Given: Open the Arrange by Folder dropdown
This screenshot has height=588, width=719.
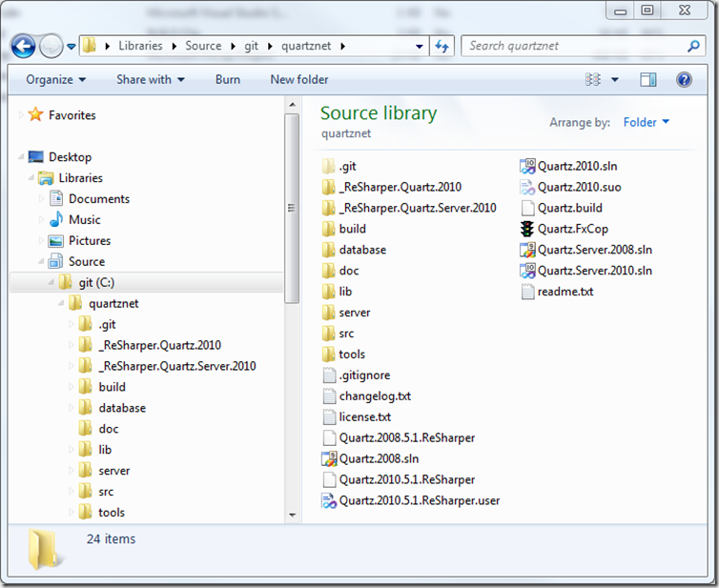Looking at the screenshot, I should (647, 122).
